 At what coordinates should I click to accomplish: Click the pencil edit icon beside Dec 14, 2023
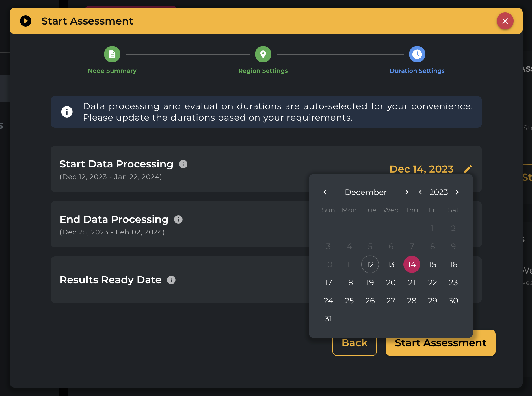click(468, 169)
